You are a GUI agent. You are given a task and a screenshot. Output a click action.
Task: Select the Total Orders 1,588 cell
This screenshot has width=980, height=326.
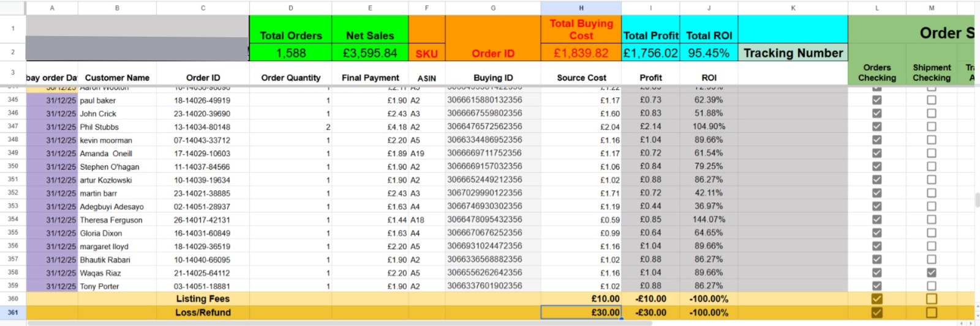click(290, 53)
